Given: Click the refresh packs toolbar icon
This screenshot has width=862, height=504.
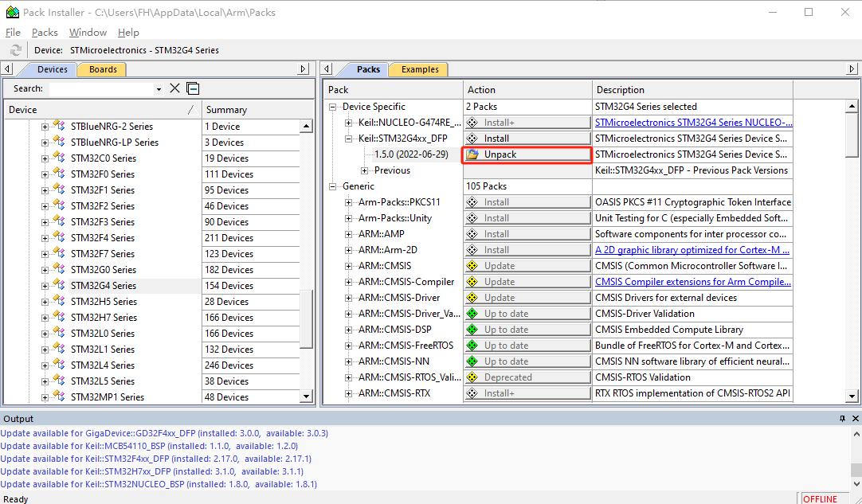Looking at the screenshot, I should [x=16, y=50].
